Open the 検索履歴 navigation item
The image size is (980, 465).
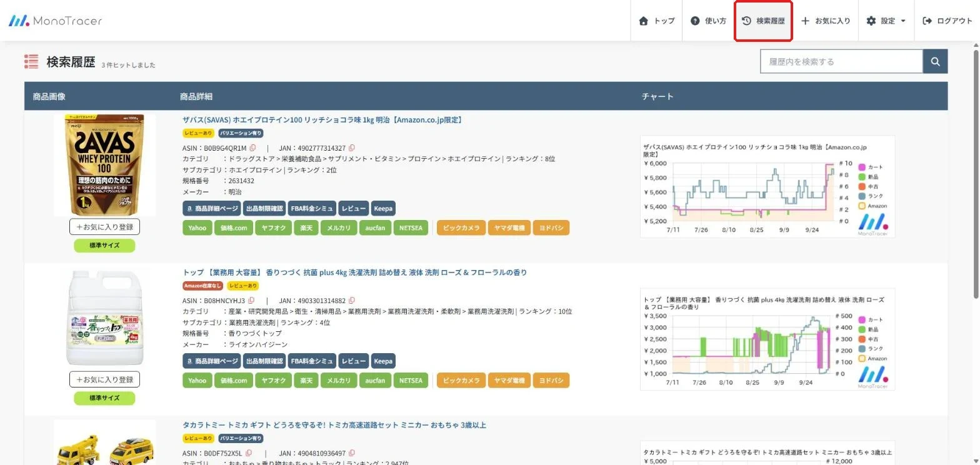763,21
